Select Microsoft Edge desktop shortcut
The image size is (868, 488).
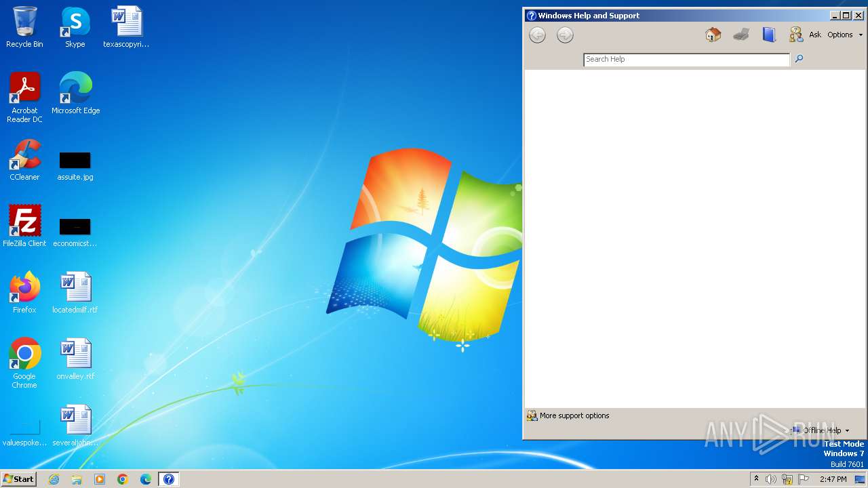click(75, 94)
